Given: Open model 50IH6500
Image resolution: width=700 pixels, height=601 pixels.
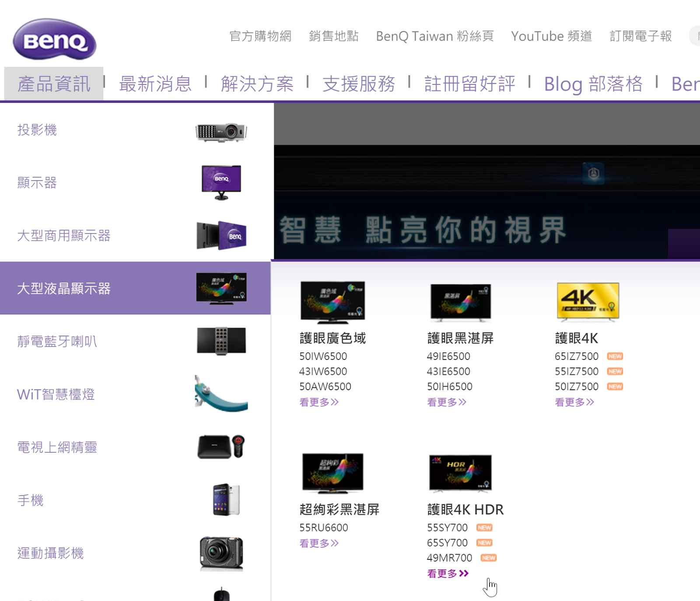Looking at the screenshot, I should [450, 387].
